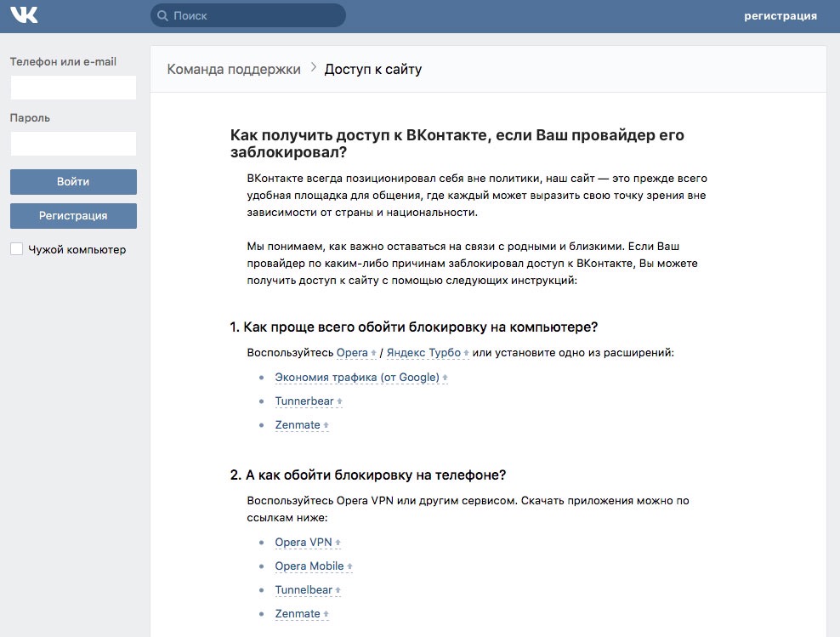
Task: Open the Яндекс Турбо link
Action: coord(423,353)
